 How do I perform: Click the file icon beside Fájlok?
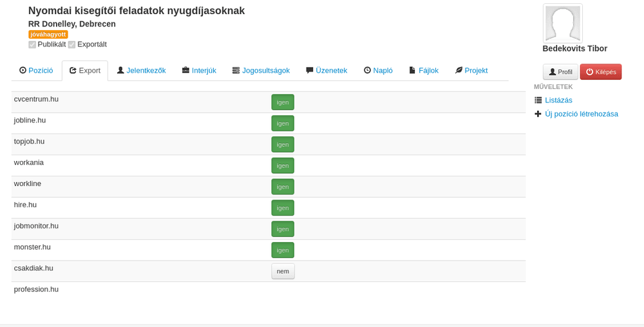[412, 71]
